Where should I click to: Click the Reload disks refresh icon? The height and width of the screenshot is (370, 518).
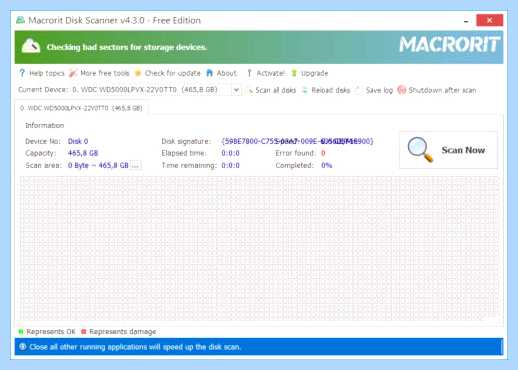[x=305, y=90]
